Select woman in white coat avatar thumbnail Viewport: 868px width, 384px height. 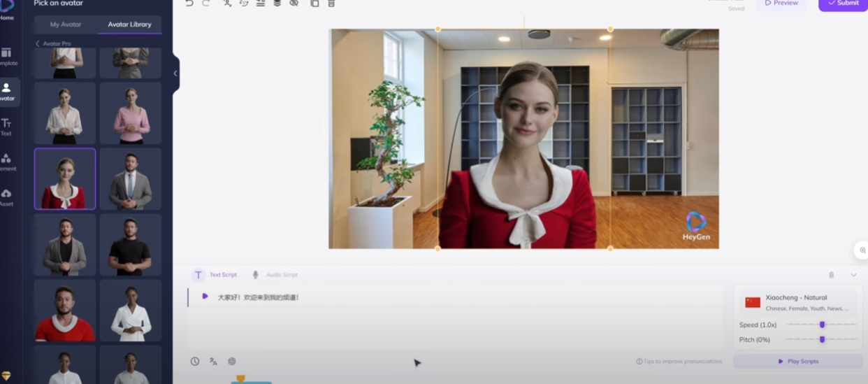tap(131, 310)
